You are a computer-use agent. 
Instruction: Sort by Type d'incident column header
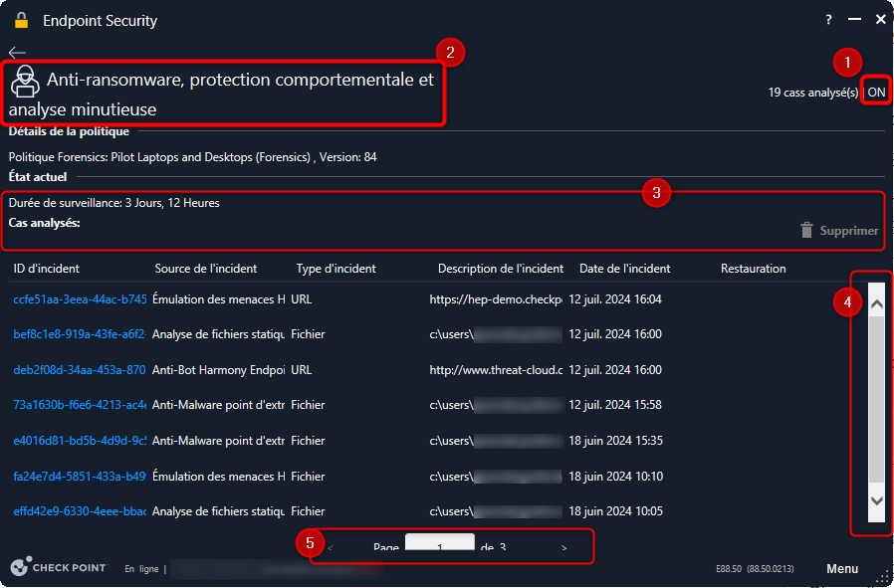335,269
